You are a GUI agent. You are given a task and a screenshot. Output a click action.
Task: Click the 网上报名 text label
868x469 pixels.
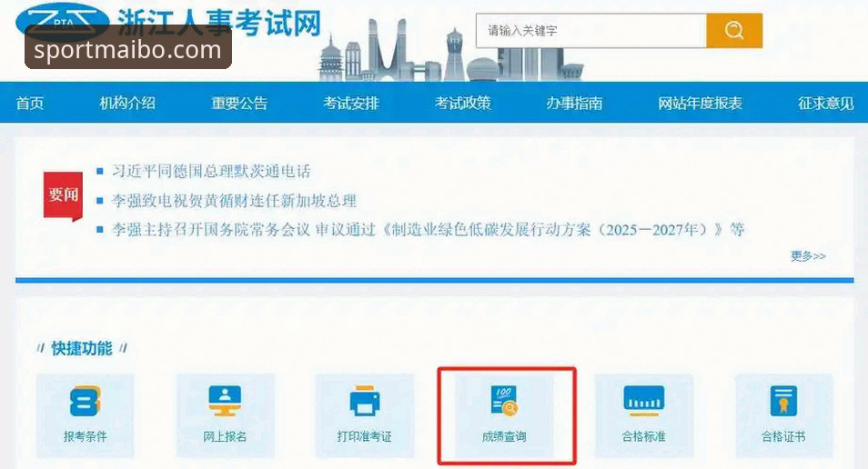tap(225, 436)
